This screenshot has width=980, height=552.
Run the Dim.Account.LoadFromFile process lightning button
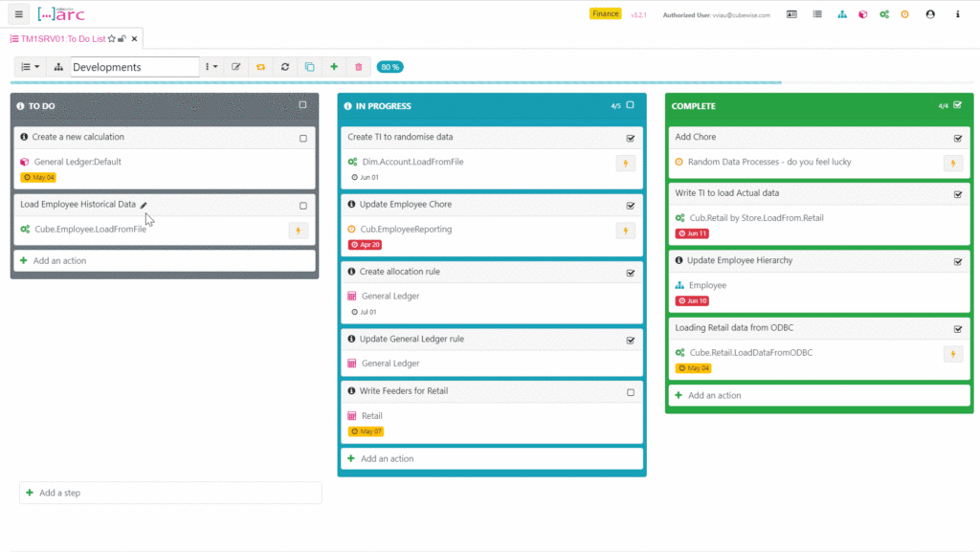click(x=625, y=164)
